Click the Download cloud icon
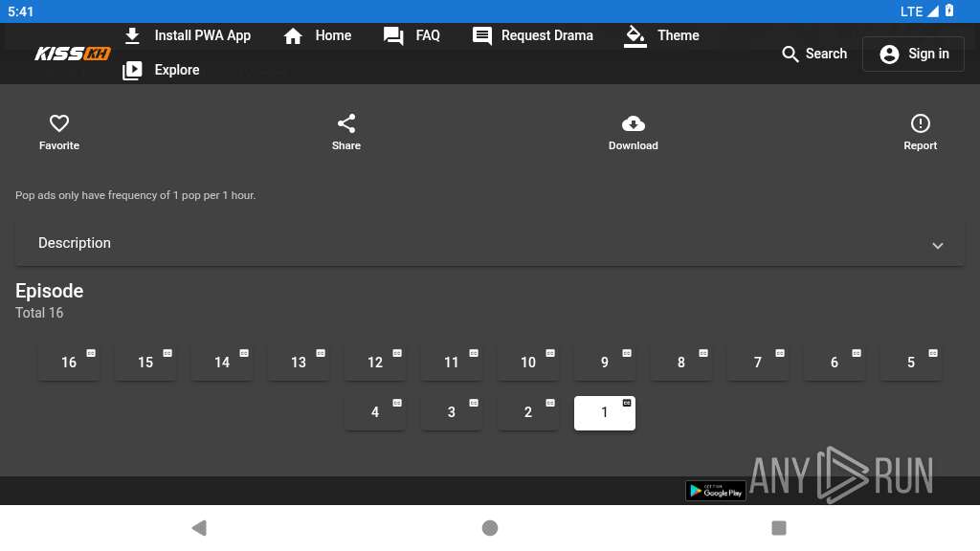 coord(634,123)
